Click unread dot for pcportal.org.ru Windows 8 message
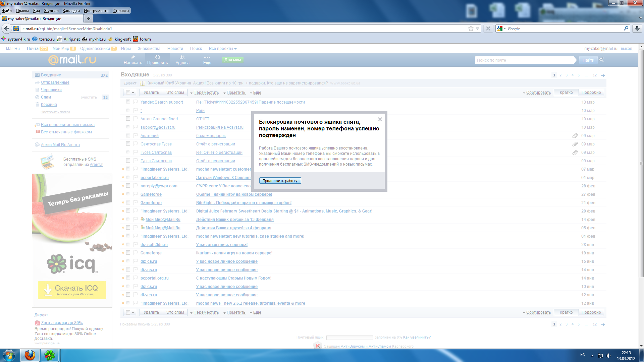 coord(123,178)
